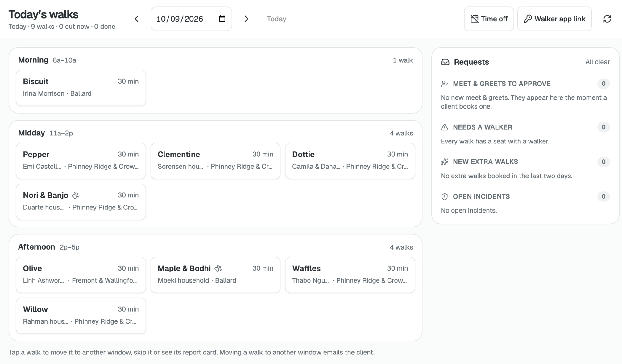The image size is (622, 364).
Task: Click the Nori & Banjo walk name
Action: point(46,195)
